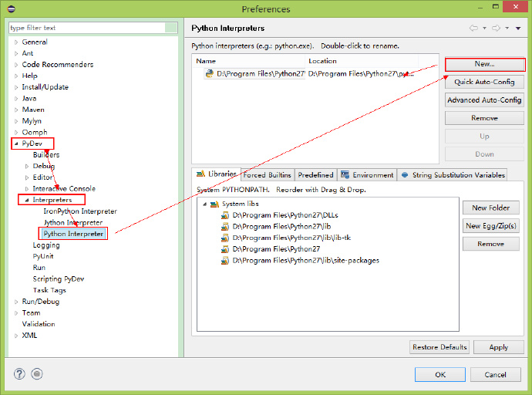Click the Python27\lib library icon
This screenshot has height=395, width=532.
[x=225, y=226]
